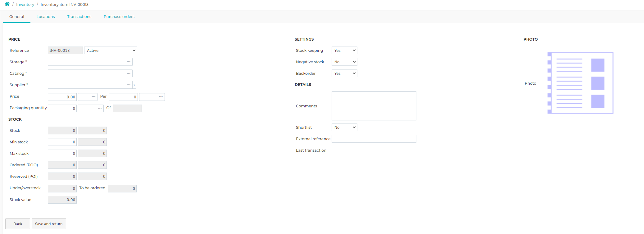Click the External reference field
Image resolution: width=644 pixels, height=234 pixels.
pyautogui.click(x=374, y=139)
